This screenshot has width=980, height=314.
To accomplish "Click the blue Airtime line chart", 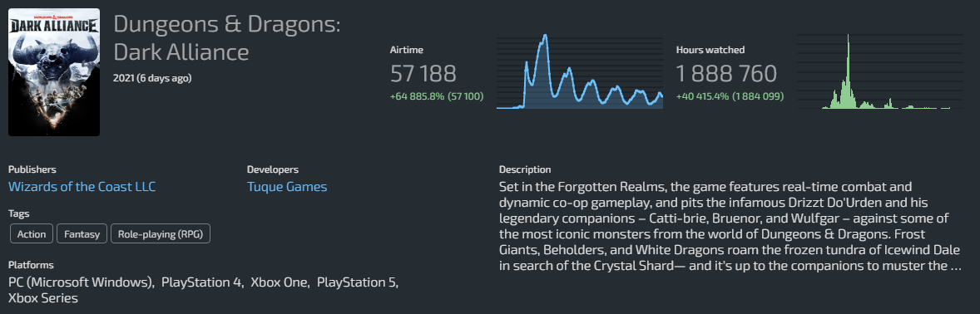I will [580, 71].
